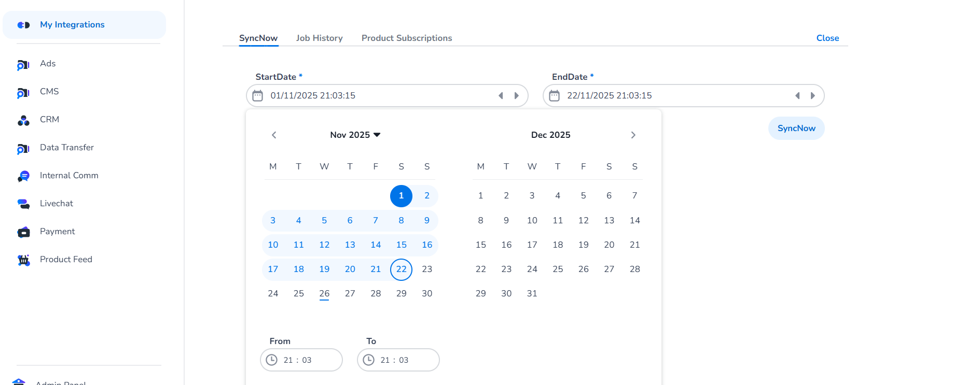The image size is (980, 385).
Task: Click the Product Feed cart icon
Action: click(x=23, y=260)
